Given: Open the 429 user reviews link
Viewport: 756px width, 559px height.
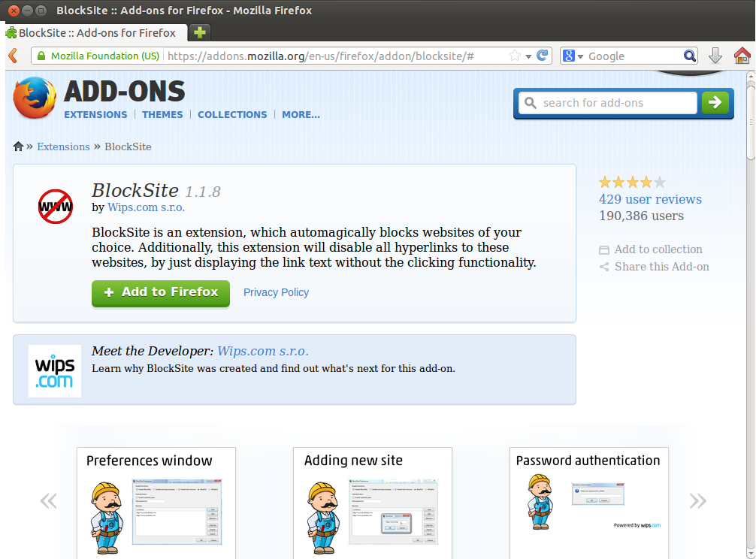Looking at the screenshot, I should [650, 199].
